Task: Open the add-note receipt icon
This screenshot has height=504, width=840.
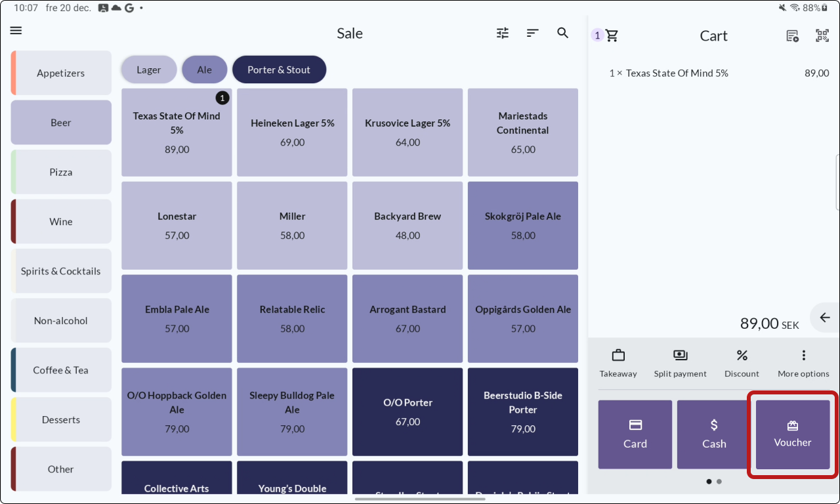Action: [793, 35]
